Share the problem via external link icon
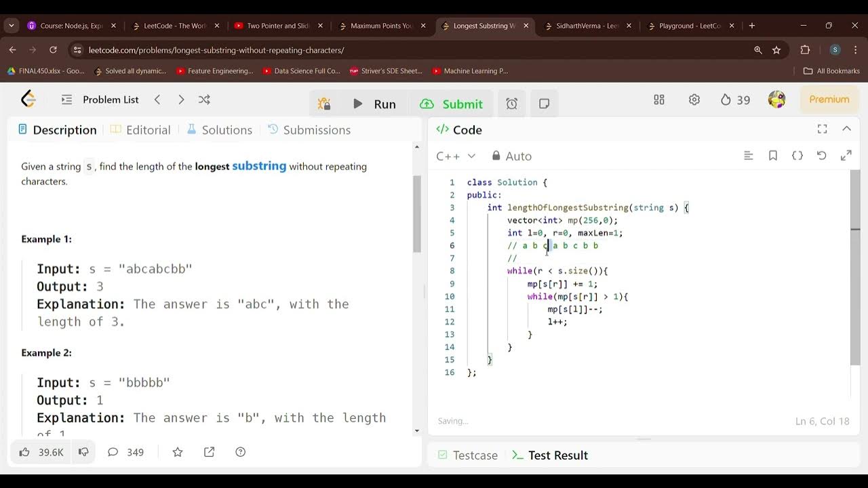868x488 pixels. point(210,452)
